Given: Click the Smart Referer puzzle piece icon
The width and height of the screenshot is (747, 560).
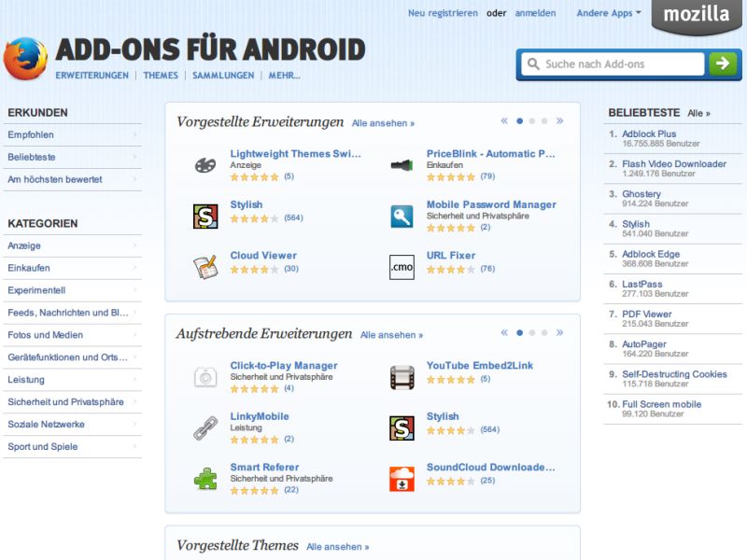Looking at the screenshot, I should [205, 479].
